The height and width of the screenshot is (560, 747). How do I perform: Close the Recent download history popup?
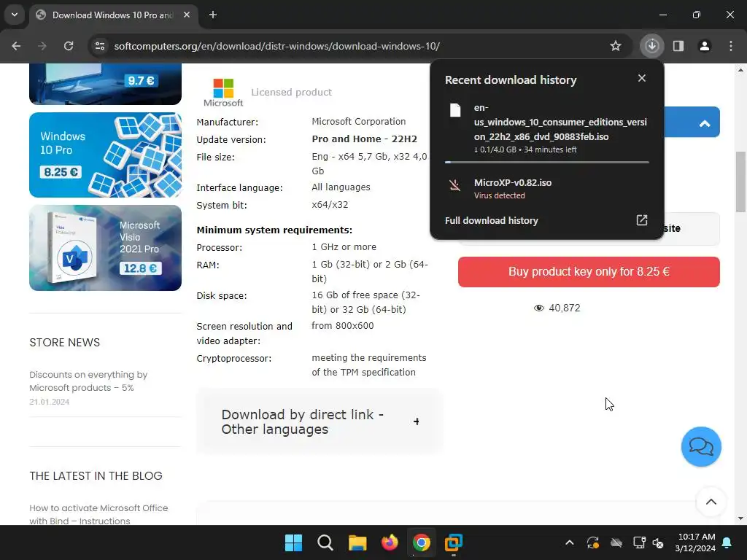point(642,78)
